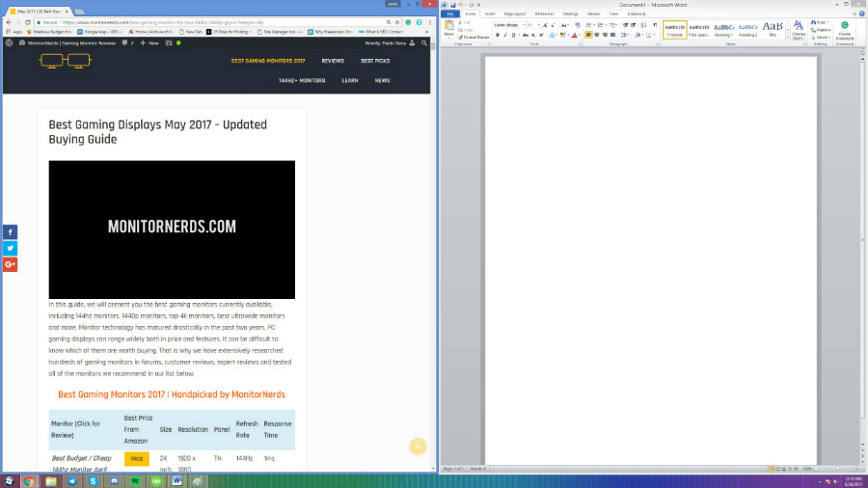The height and width of the screenshot is (488, 868).
Task: Switch to the View tab in Word
Action: pos(614,14)
